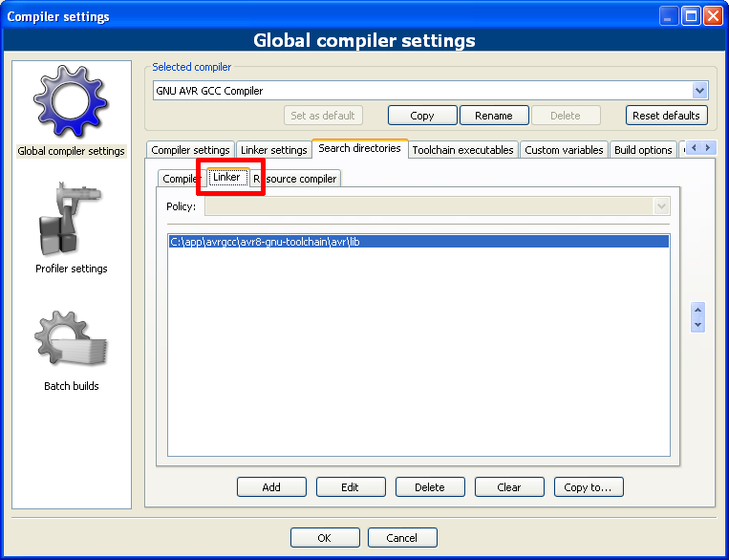Image resolution: width=729 pixels, height=560 pixels.
Task: Select the Compiler sub-tab
Action: (x=182, y=179)
